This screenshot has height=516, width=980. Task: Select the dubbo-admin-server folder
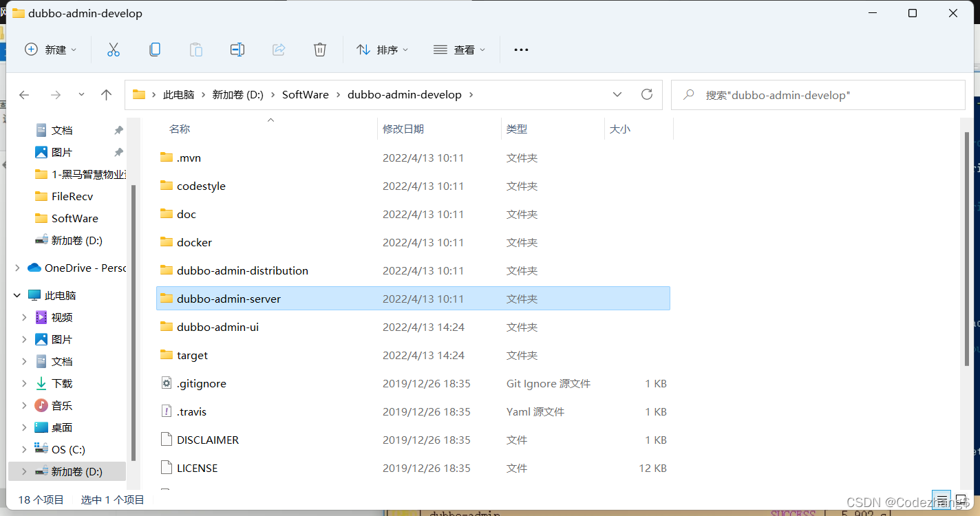(x=413, y=299)
